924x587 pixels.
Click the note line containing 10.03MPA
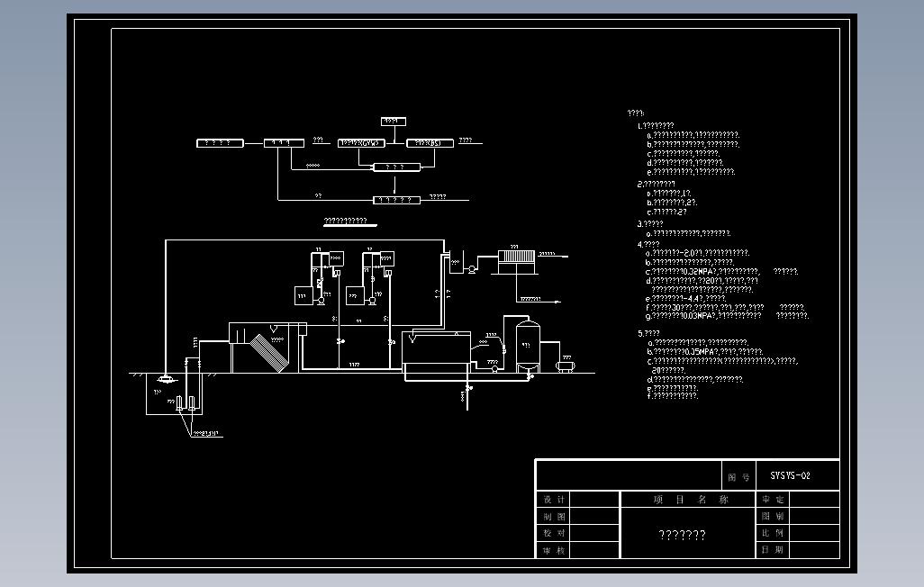coord(727,316)
